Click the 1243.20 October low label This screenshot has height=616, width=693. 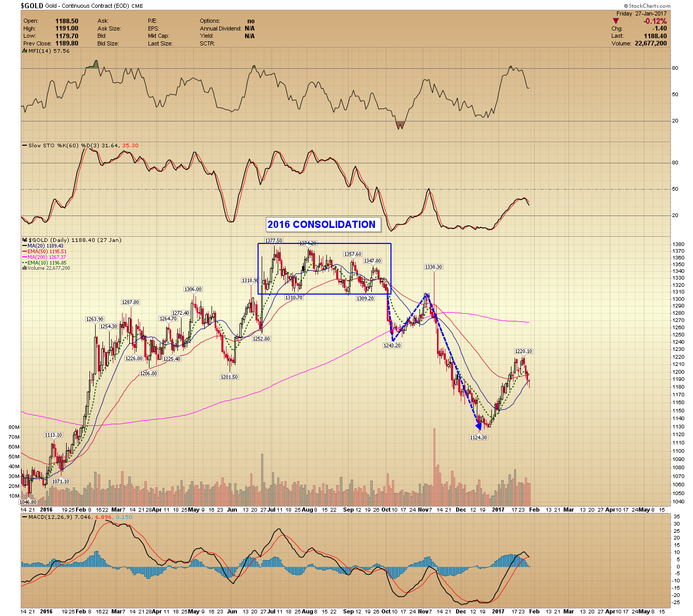392,345
